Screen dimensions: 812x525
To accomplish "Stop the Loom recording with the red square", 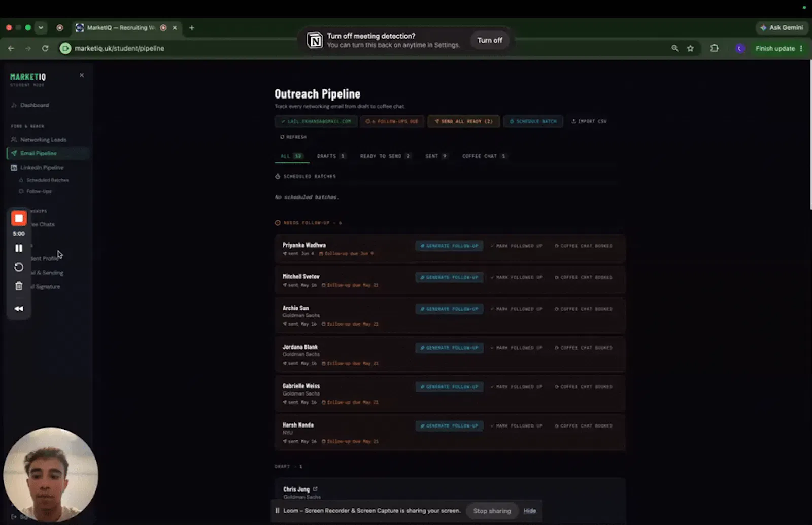I will tap(19, 218).
